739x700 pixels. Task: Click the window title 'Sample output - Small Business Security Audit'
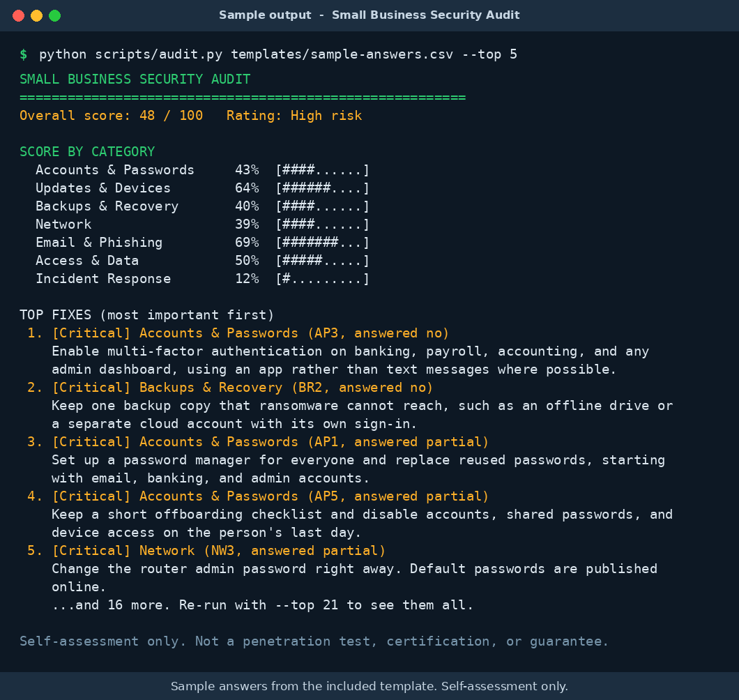(x=369, y=15)
